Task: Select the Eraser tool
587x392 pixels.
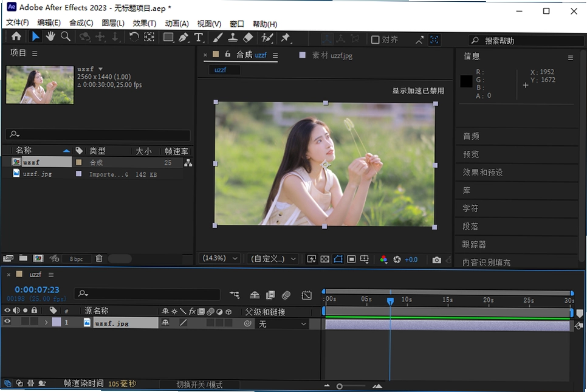Action: (x=248, y=38)
